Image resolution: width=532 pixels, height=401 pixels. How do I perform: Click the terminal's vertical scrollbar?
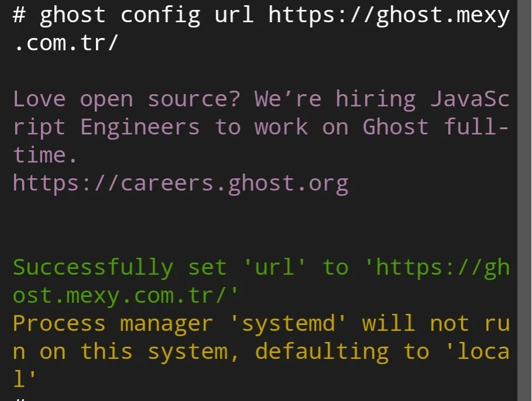(524, 200)
